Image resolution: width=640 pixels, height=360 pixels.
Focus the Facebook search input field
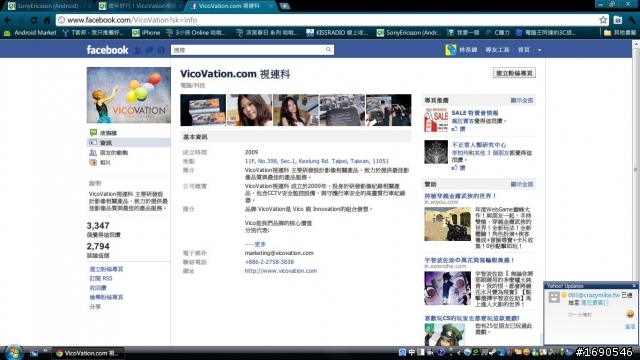pos(247,50)
